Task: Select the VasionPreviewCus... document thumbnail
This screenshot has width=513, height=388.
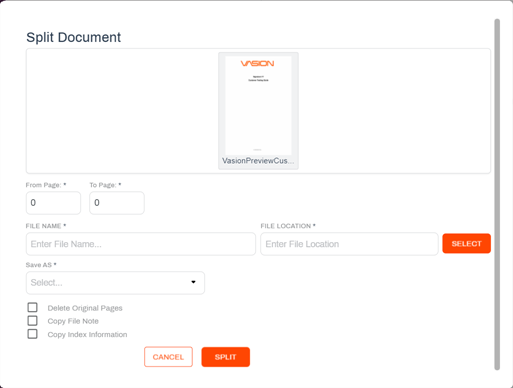Action: (x=258, y=111)
